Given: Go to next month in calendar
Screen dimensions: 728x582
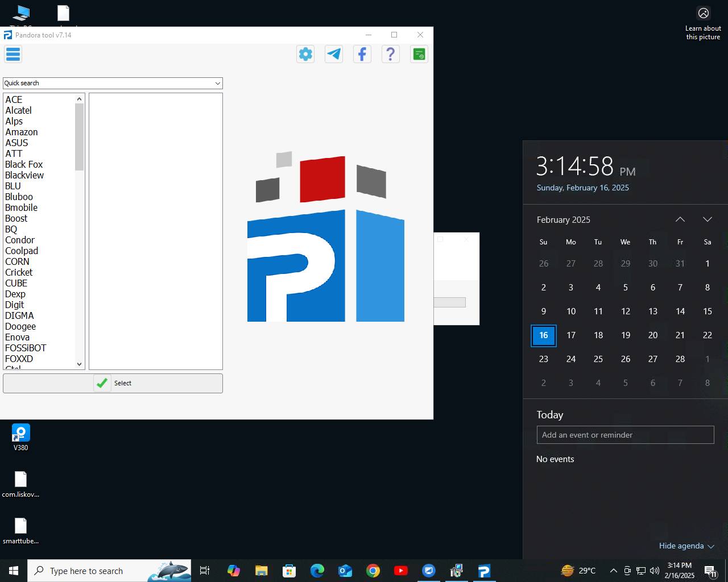Looking at the screenshot, I should (708, 219).
